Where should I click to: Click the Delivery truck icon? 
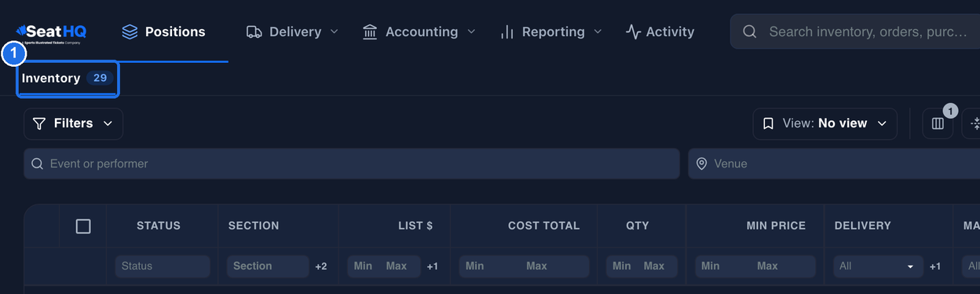[254, 32]
